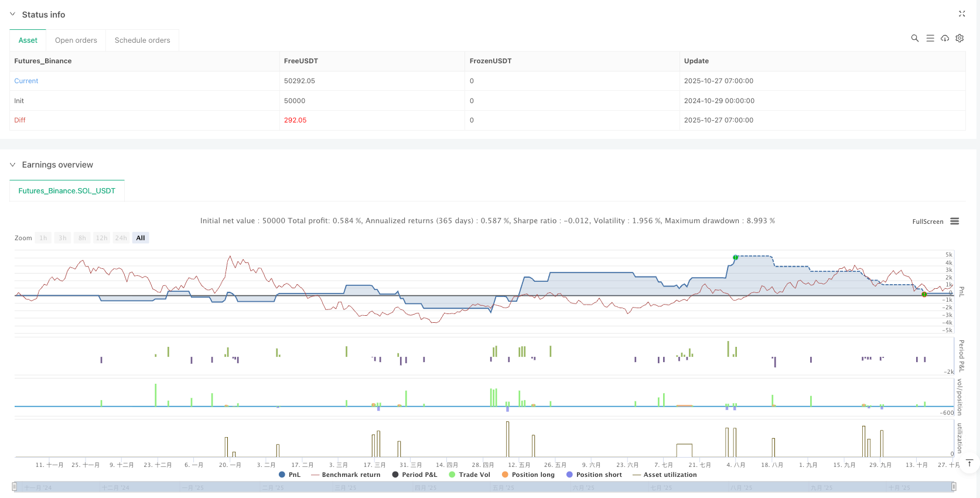This screenshot has height=498, width=980.
Task: Click the expand arrows icon top right
Action: pyautogui.click(x=961, y=13)
